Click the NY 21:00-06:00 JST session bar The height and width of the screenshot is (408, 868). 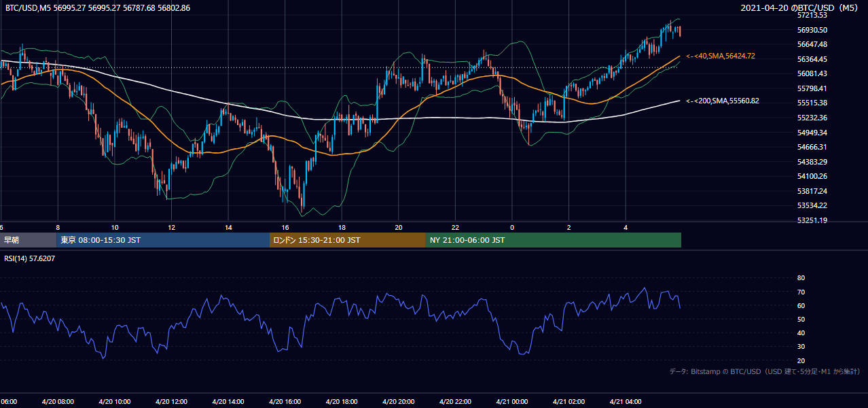pyautogui.click(x=554, y=240)
